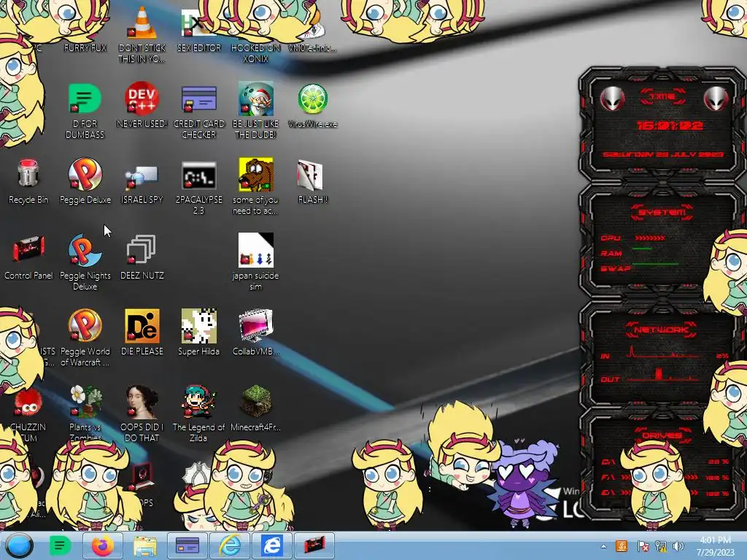Open the red Alienware panel taskbar icon
The height and width of the screenshot is (560, 747).
coord(314,545)
